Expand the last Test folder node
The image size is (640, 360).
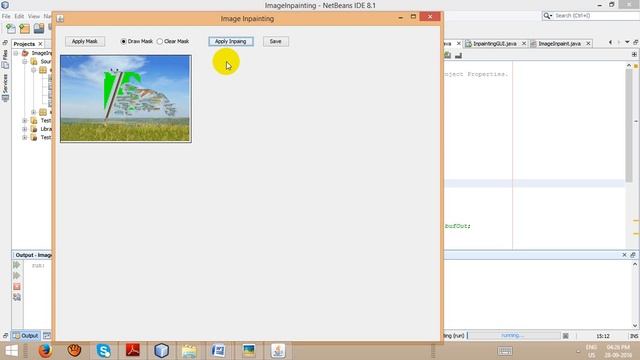pos(25,138)
